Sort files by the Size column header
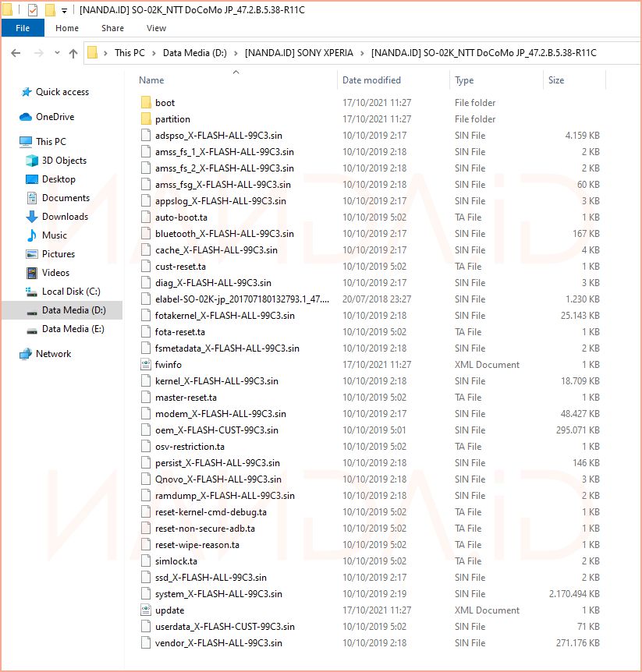Viewport: 642px width, 672px height. (556, 80)
